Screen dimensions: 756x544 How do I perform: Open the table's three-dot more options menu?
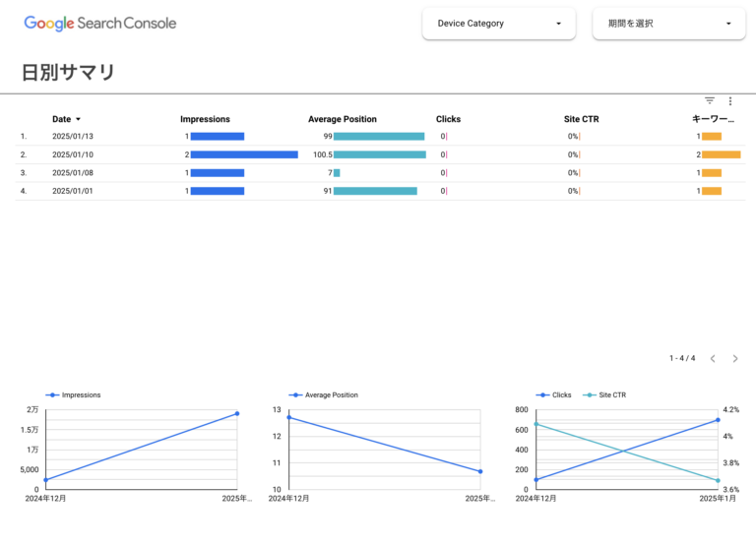tap(729, 100)
